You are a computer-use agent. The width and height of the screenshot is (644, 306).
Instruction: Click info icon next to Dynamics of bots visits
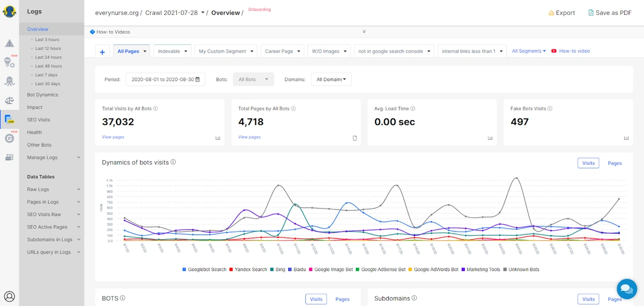click(x=173, y=162)
